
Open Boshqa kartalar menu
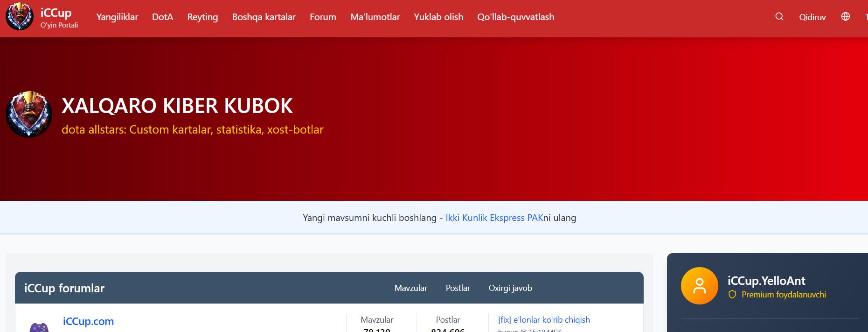[264, 17]
